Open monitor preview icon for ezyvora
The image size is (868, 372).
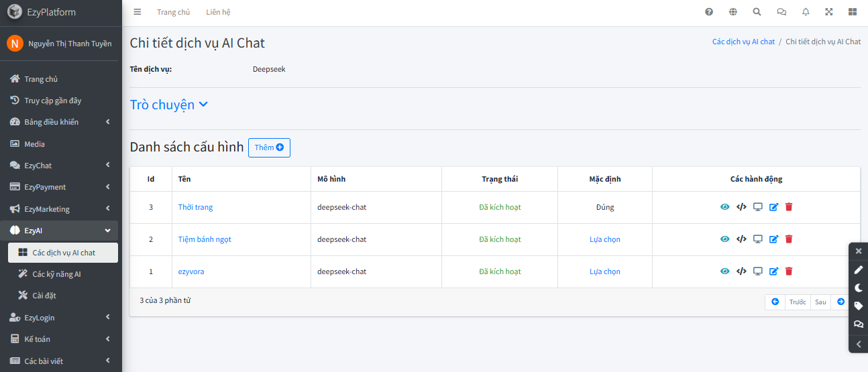[758, 271]
